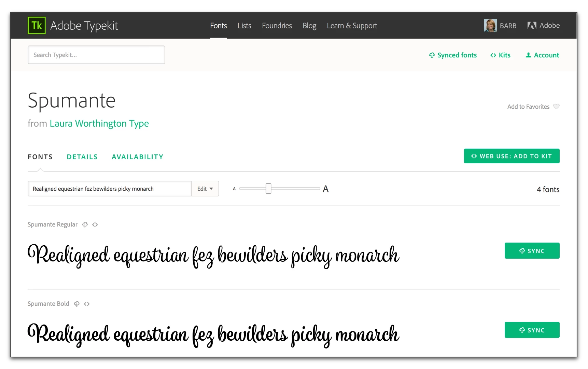Open the Adobe Typekit home title
This screenshot has width=588, height=369.
click(x=84, y=26)
